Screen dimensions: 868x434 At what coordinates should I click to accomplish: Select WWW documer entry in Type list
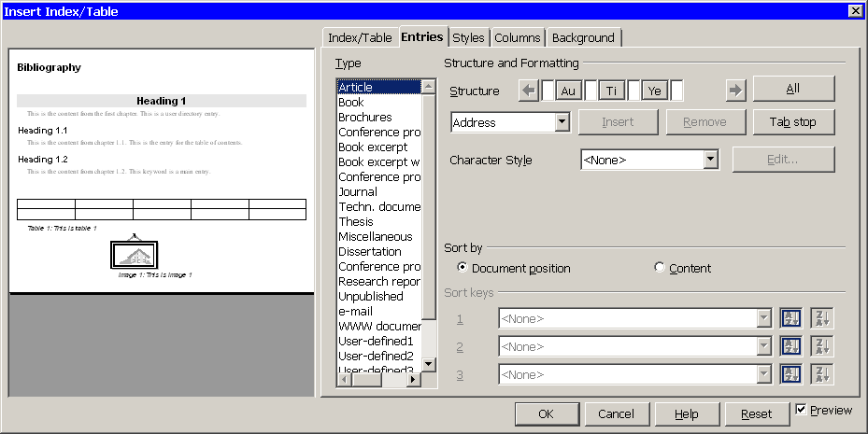[379, 326]
